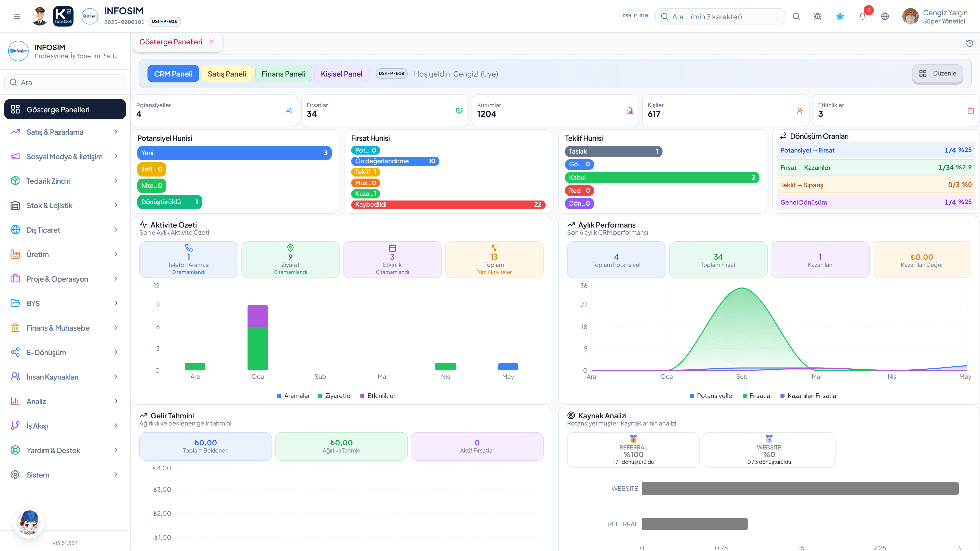This screenshot has height=551, width=980.
Task: Toggle Fırsatlar legend in performance chart
Action: pos(757,396)
